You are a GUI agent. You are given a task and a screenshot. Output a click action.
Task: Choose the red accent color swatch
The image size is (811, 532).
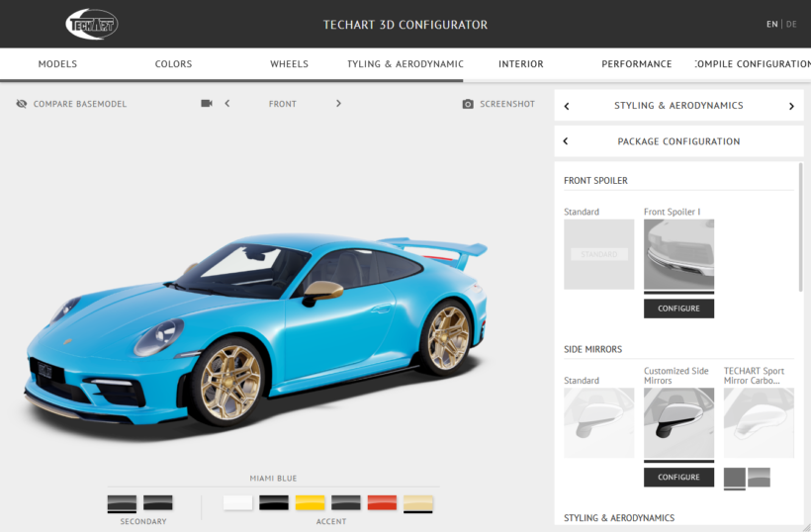pyautogui.click(x=382, y=502)
